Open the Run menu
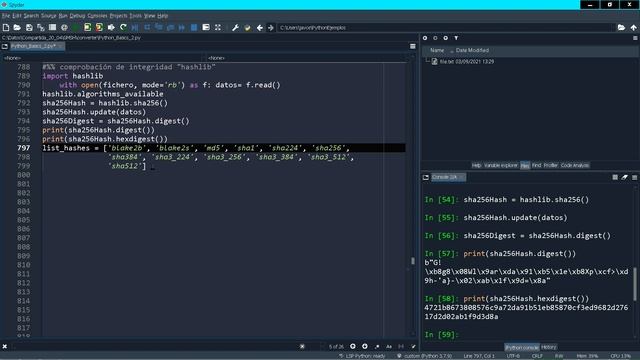Viewport: 640px width, 360px height. point(63,16)
